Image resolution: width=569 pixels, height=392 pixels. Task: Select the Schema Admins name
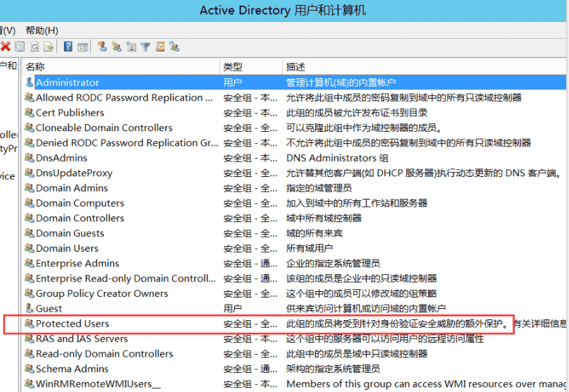[x=72, y=369]
